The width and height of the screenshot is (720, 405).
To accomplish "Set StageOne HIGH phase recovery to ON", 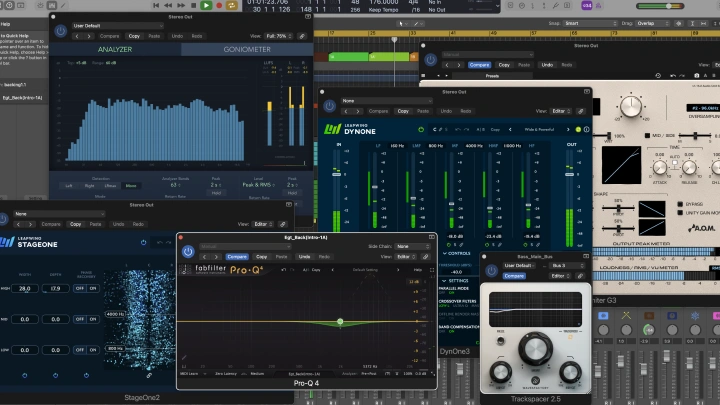I will coord(93,288).
